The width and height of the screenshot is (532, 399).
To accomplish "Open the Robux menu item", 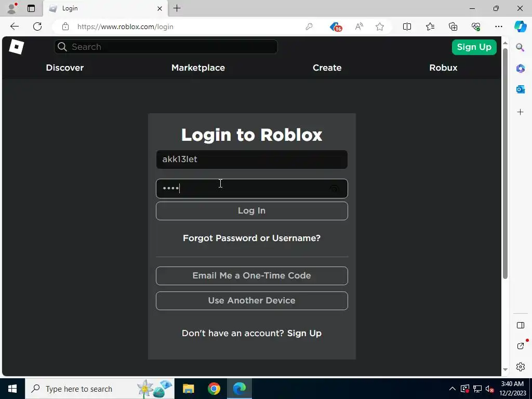I will pos(443,68).
